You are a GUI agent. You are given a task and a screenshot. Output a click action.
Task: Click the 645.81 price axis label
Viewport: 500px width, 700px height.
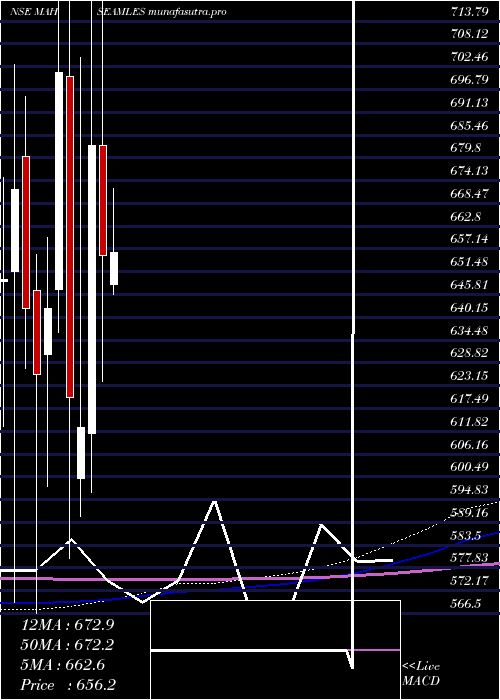(x=470, y=285)
